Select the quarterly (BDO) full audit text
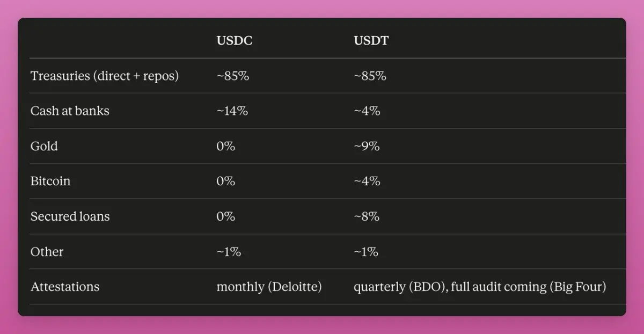This screenshot has height=334, width=644. (480, 287)
